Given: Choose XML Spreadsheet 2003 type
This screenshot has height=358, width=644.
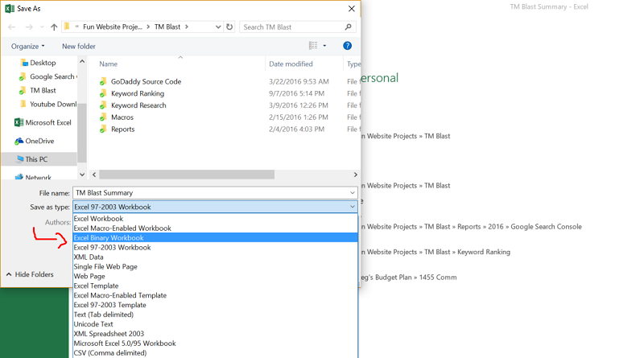Looking at the screenshot, I should pos(215,334).
